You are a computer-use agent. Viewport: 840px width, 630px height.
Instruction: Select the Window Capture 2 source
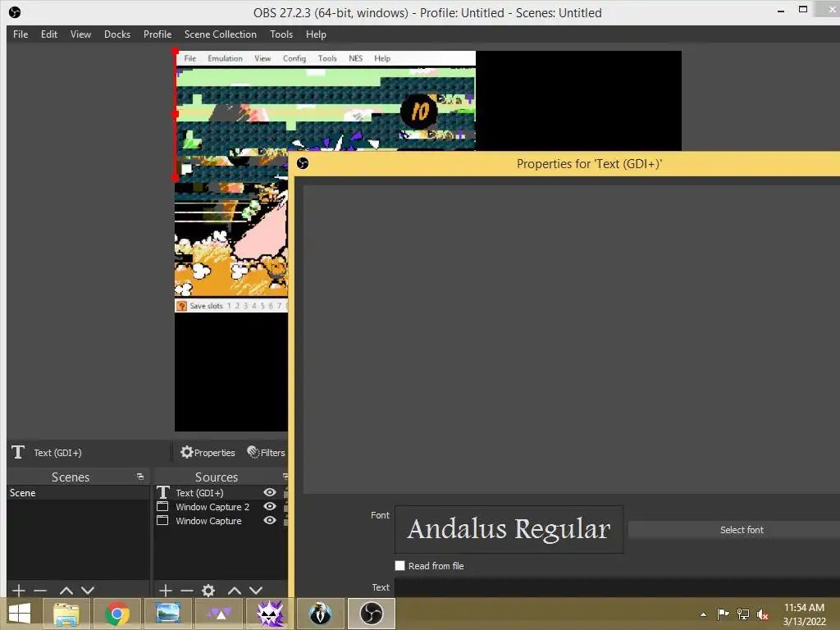(x=220, y=507)
